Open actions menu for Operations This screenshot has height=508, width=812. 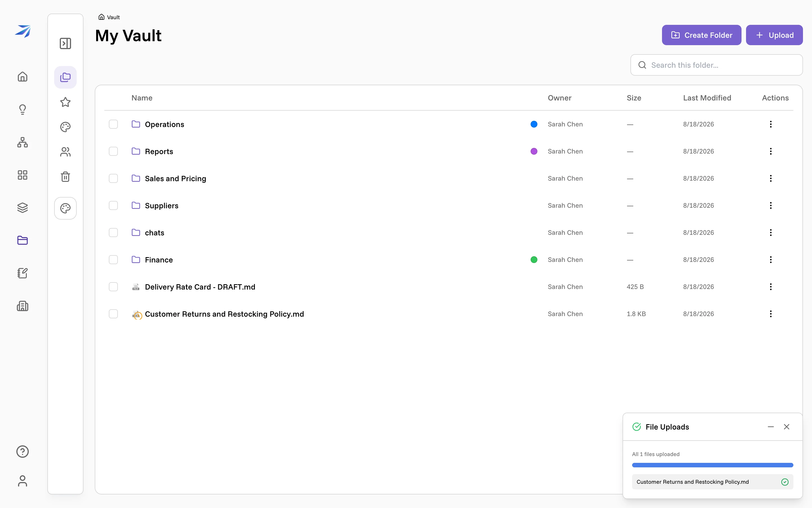click(771, 124)
